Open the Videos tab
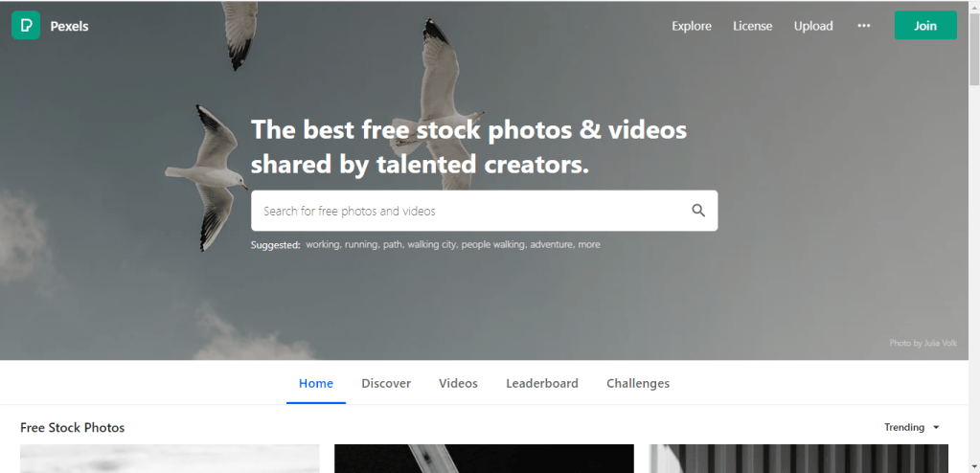 (458, 383)
